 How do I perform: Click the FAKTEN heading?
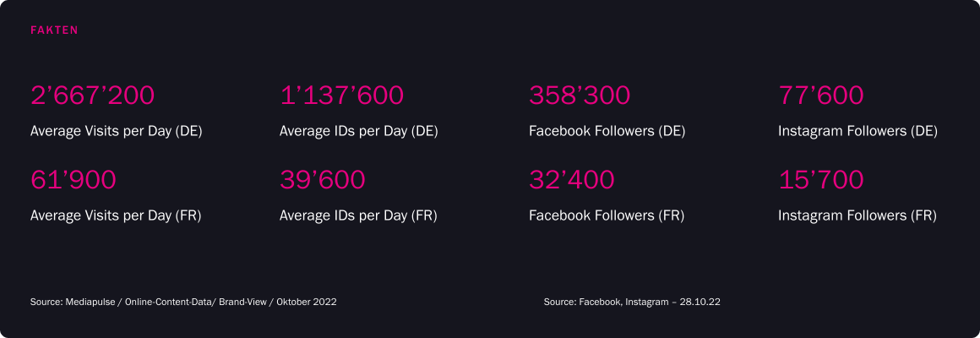click(54, 30)
